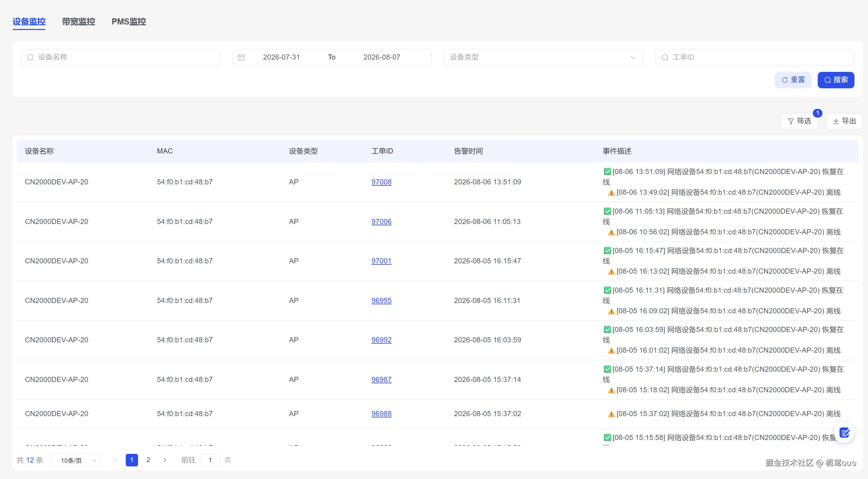Click the 工单ID column header
This screenshot has height=479, width=868.
382,151
